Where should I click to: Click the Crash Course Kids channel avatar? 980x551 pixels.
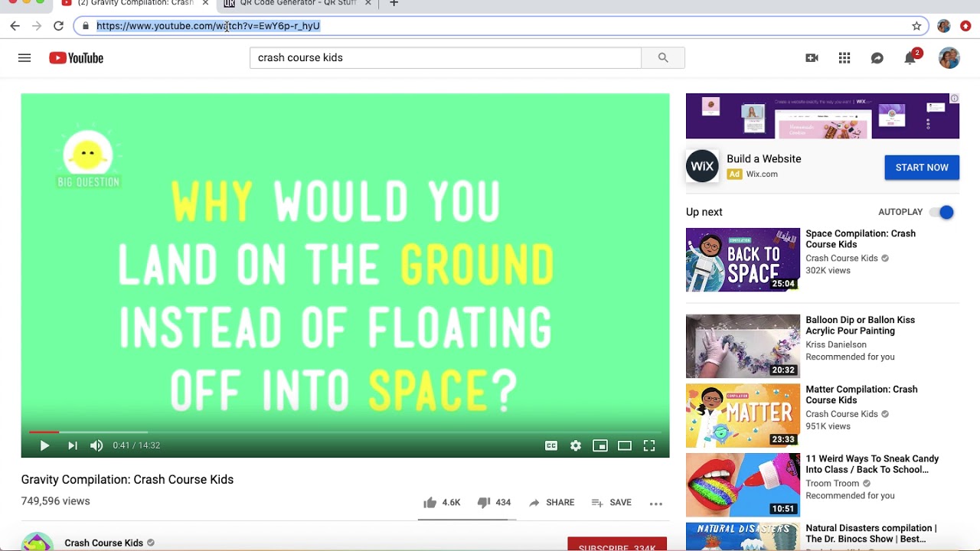tap(38, 542)
